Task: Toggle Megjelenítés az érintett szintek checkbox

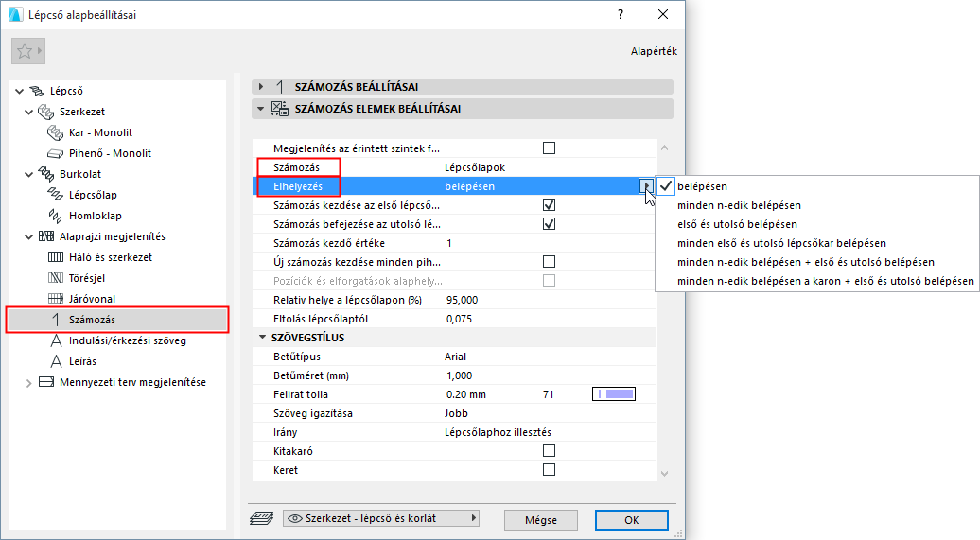Action: [x=549, y=148]
